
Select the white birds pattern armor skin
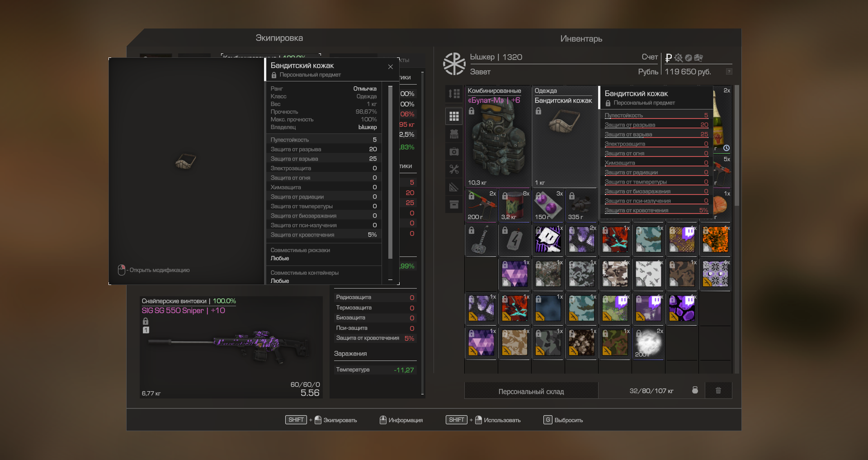point(648,275)
